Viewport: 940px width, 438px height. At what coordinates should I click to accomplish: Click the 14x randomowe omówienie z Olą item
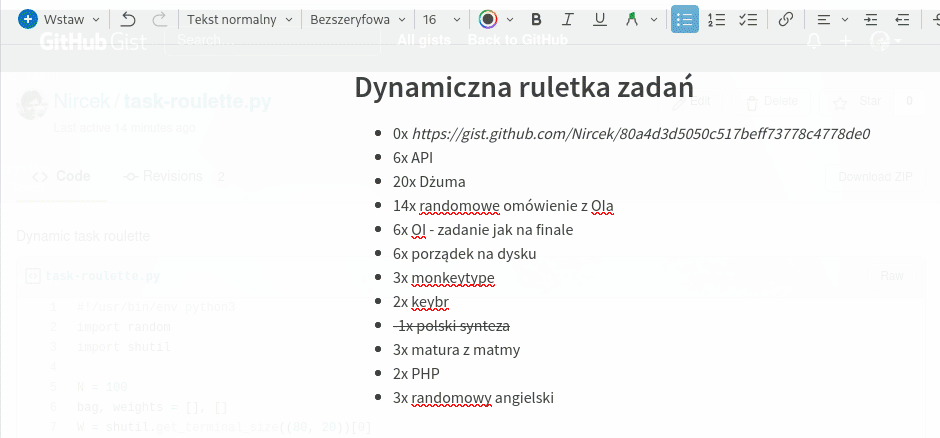[x=503, y=206]
